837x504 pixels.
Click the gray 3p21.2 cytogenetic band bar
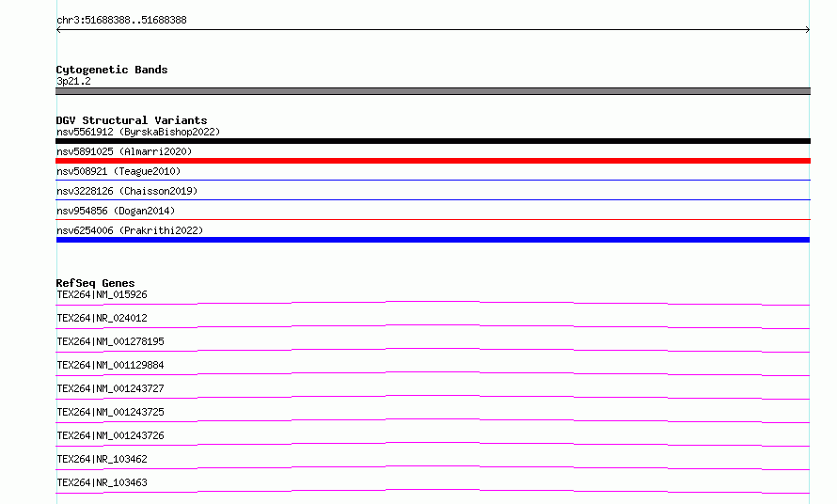[433, 91]
